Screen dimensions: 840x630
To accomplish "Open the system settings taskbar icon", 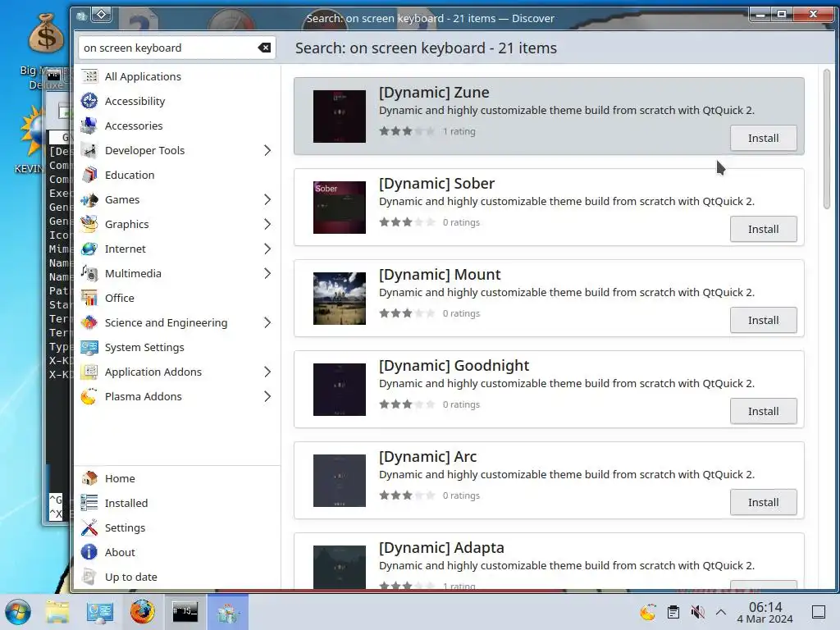I will pyautogui.click(x=99, y=612).
